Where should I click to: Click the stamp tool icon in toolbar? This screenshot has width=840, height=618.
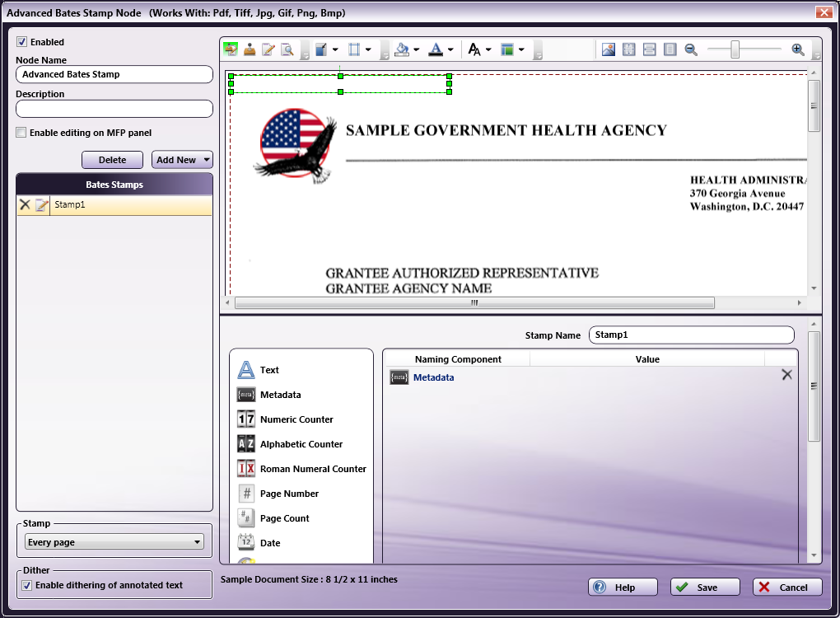pos(250,49)
